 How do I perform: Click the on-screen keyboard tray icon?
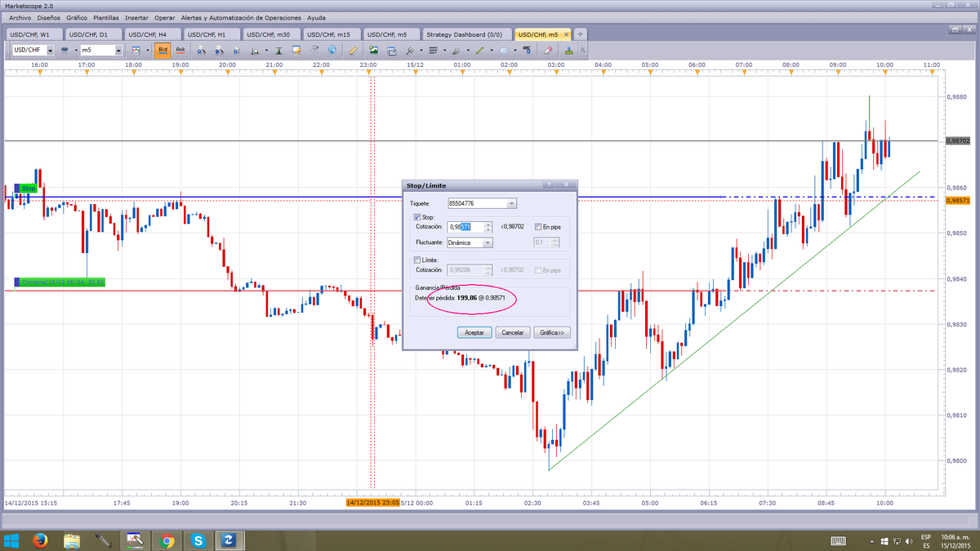pos(838,540)
